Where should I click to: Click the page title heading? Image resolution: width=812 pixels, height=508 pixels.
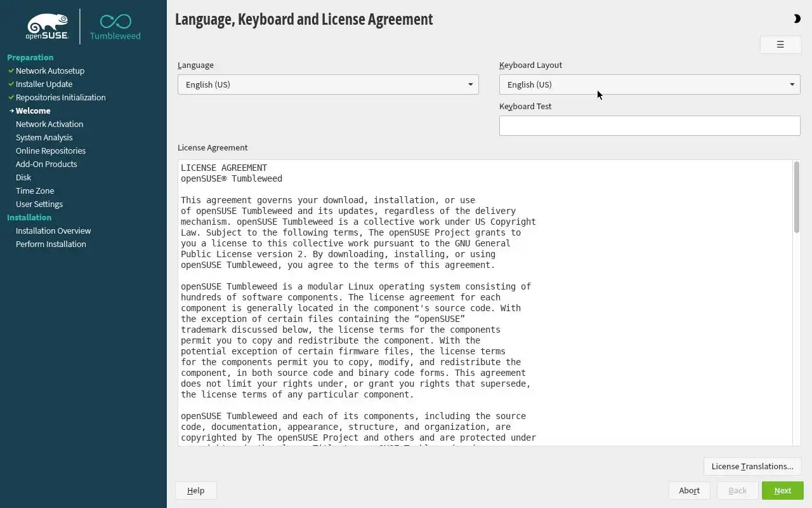pyautogui.click(x=304, y=19)
